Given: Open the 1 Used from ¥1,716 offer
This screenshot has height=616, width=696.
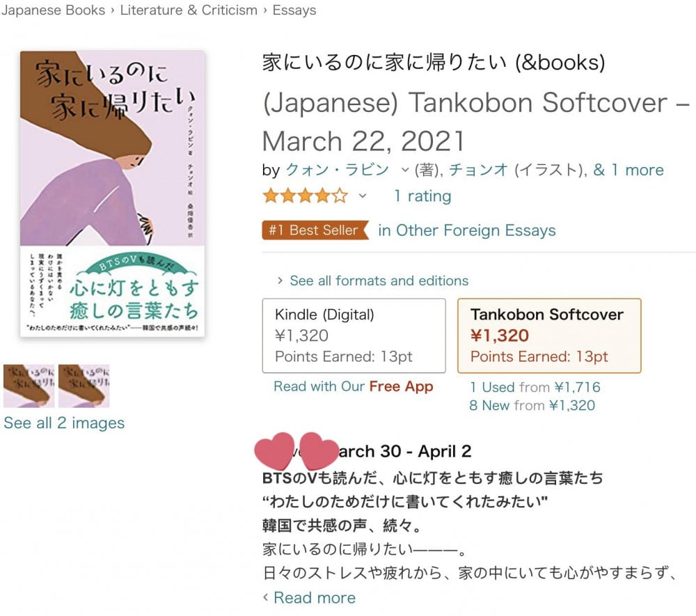Looking at the screenshot, I should [x=535, y=387].
